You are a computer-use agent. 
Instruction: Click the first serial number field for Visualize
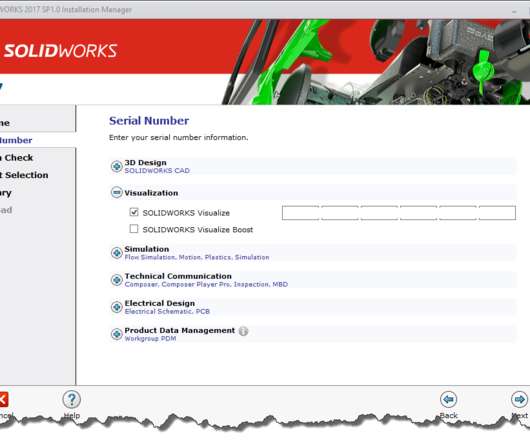point(301,213)
